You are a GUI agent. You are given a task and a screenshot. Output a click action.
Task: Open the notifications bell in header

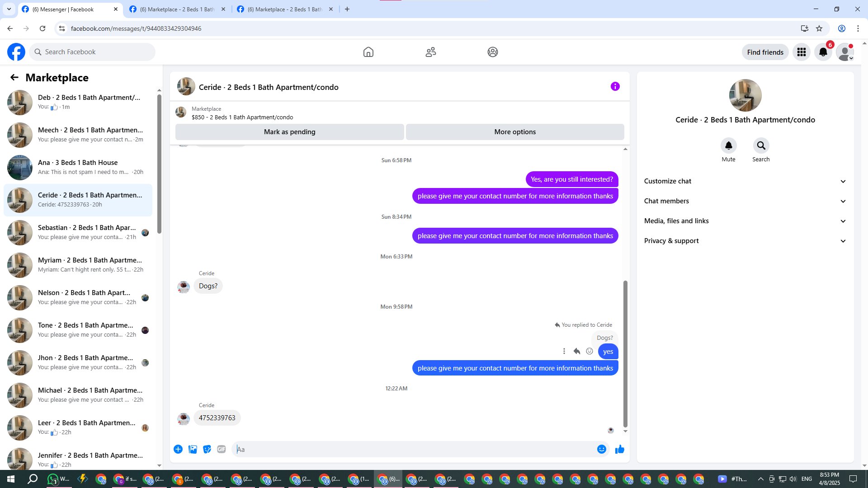[x=823, y=52]
